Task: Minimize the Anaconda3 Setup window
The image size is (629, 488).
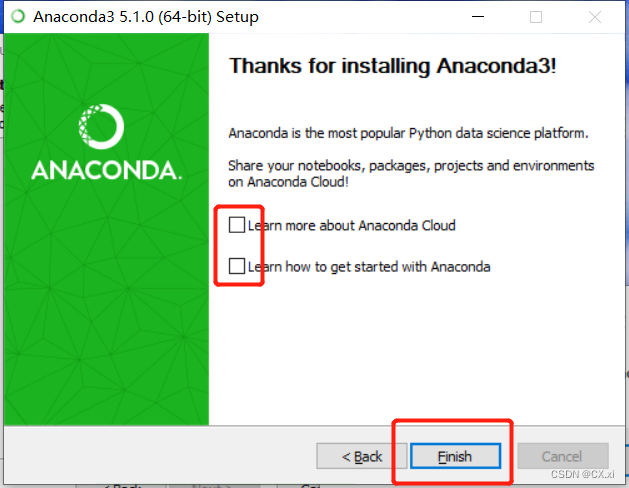Action: tap(478, 17)
